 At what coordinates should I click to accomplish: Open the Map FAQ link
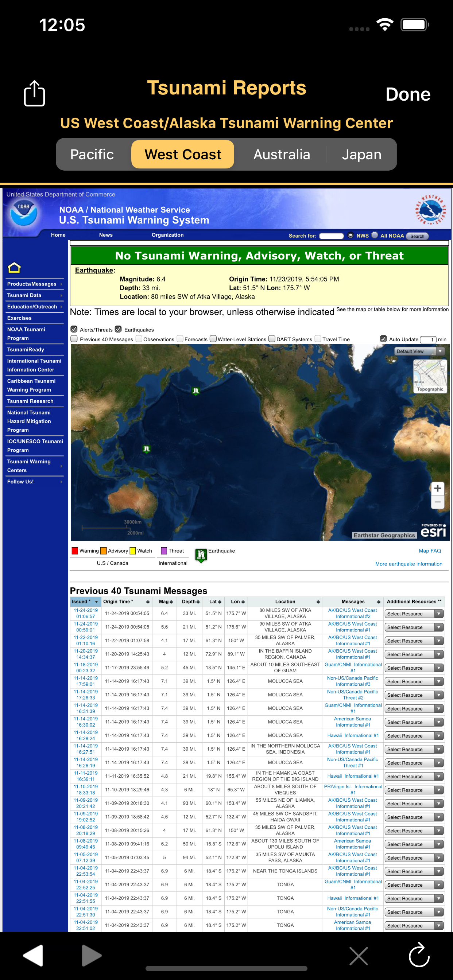coord(430,551)
